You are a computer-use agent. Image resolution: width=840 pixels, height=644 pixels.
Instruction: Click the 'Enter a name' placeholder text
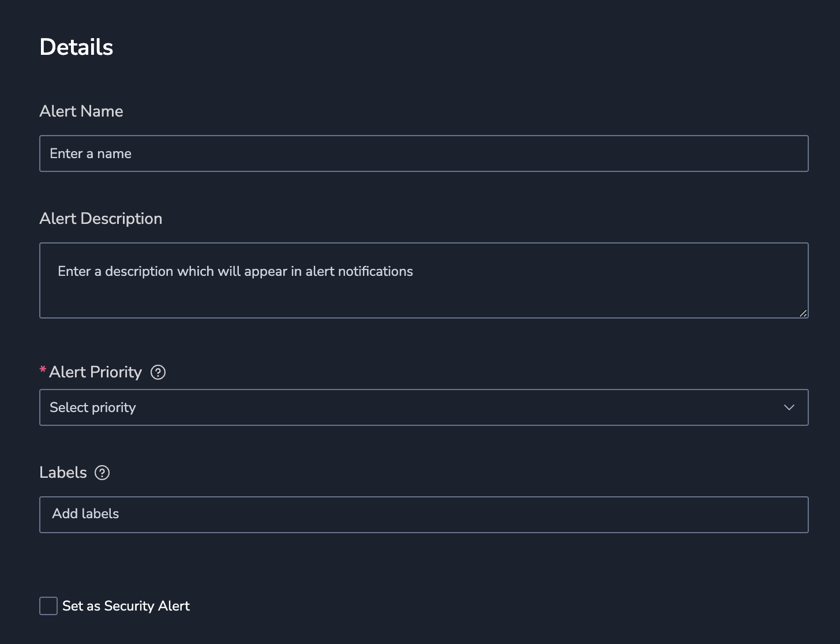click(91, 153)
